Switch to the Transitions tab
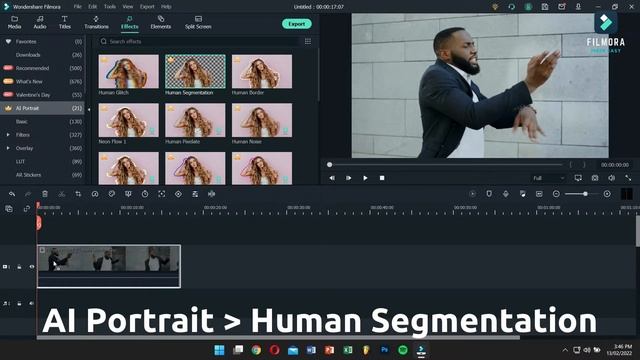The image size is (640, 360). (x=96, y=22)
